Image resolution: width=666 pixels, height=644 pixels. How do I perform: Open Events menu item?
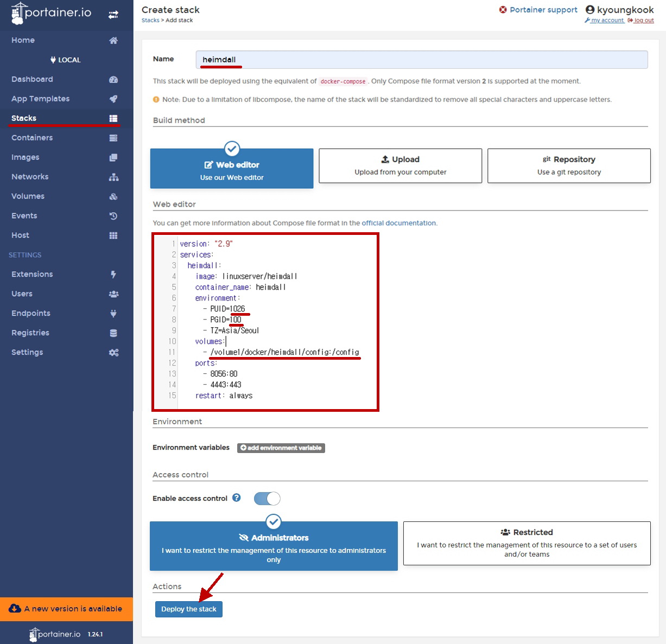(x=66, y=216)
